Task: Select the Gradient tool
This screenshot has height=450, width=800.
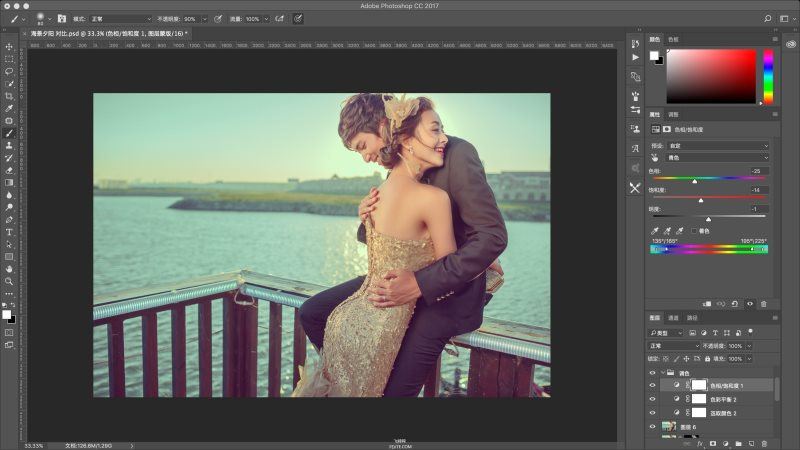Action: (9, 182)
